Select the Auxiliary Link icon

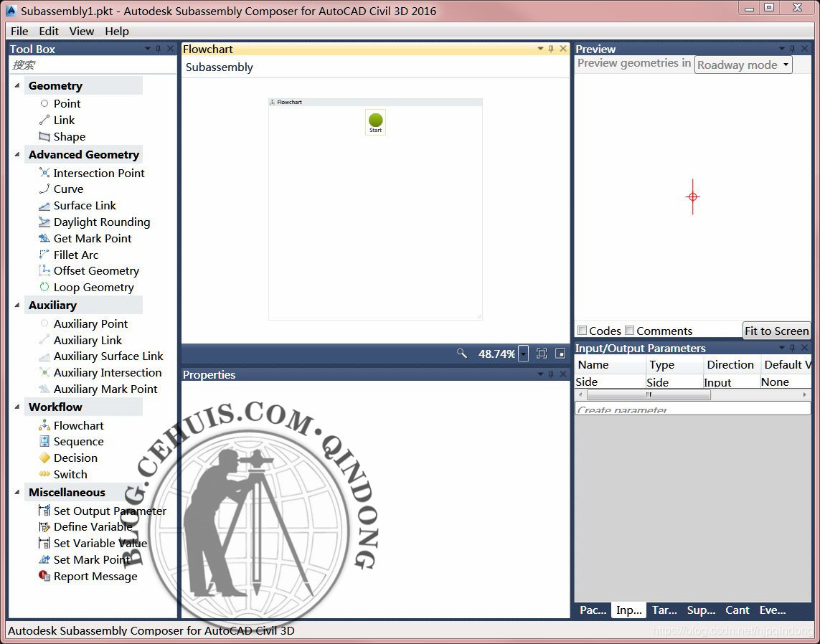click(44, 340)
